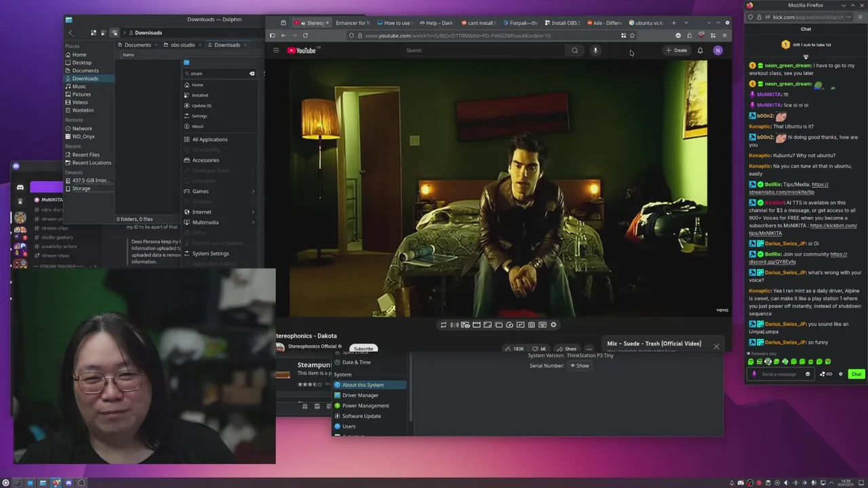Open the video more actions menu
This screenshot has width=868, height=488.
click(589, 348)
